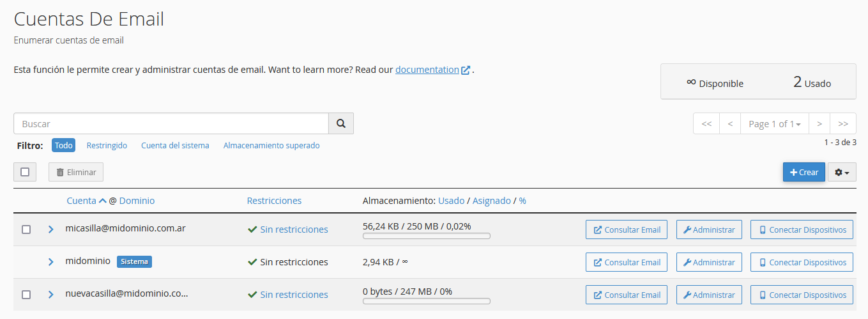Check the micasilla@midominio.com.ar checkbox
Image resolution: width=868 pixels, height=319 pixels.
pos(26,230)
